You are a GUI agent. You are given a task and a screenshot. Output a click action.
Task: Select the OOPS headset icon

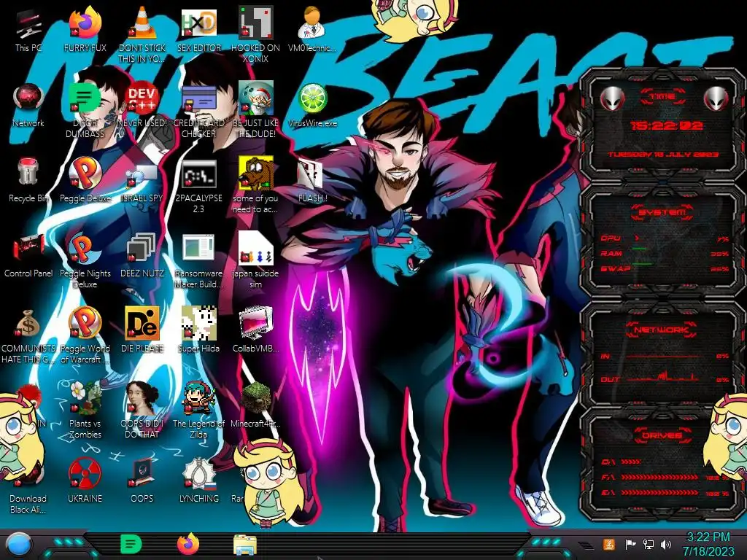(142, 474)
